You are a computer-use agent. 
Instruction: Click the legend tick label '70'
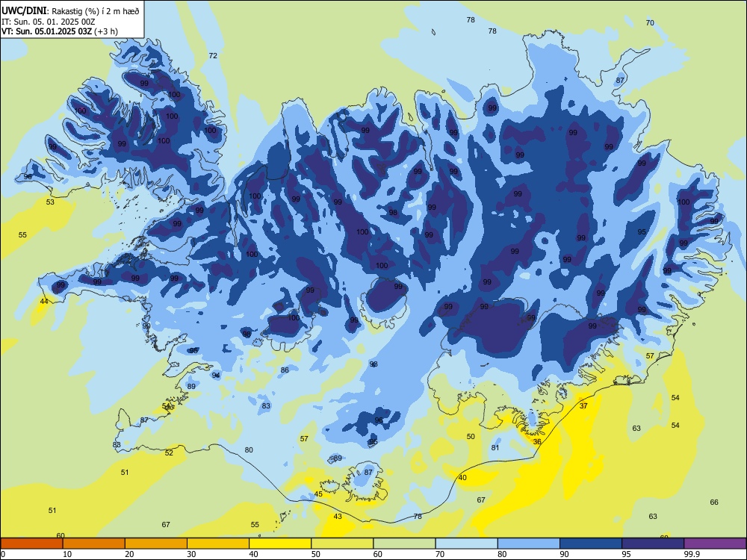tap(440, 554)
